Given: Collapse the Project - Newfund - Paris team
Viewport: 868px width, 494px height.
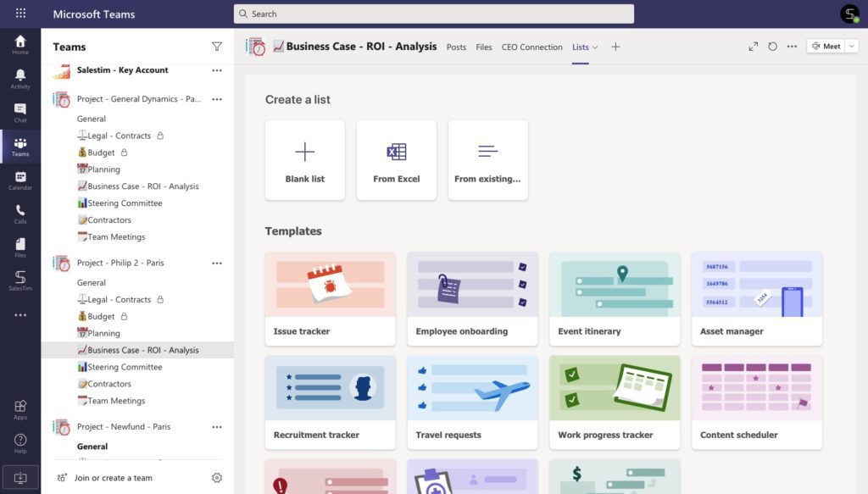Looking at the screenshot, I should (x=124, y=426).
